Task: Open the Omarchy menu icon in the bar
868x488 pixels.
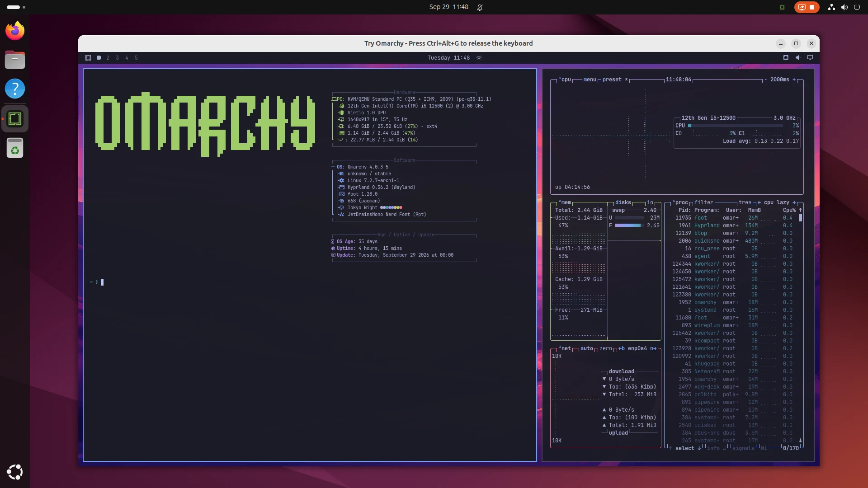Action: point(88,58)
